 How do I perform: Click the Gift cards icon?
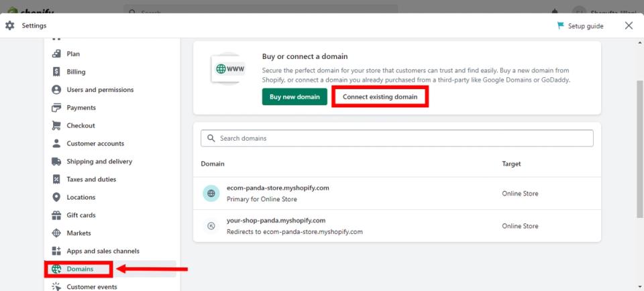click(x=56, y=215)
